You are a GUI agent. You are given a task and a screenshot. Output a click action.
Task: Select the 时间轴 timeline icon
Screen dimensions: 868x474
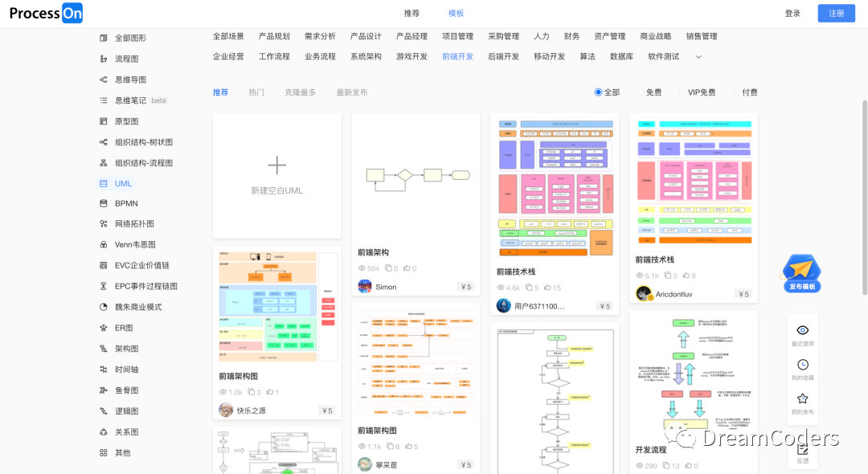point(104,370)
